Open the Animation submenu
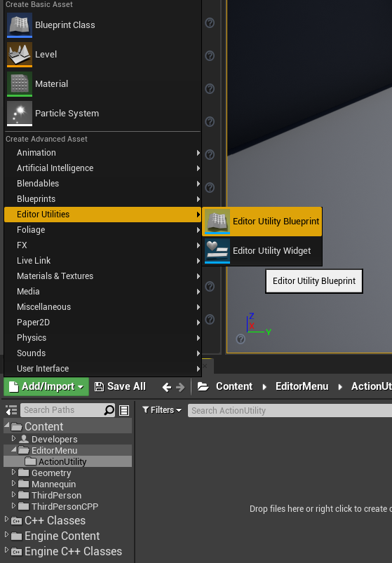The width and height of the screenshot is (392, 563). (x=102, y=153)
